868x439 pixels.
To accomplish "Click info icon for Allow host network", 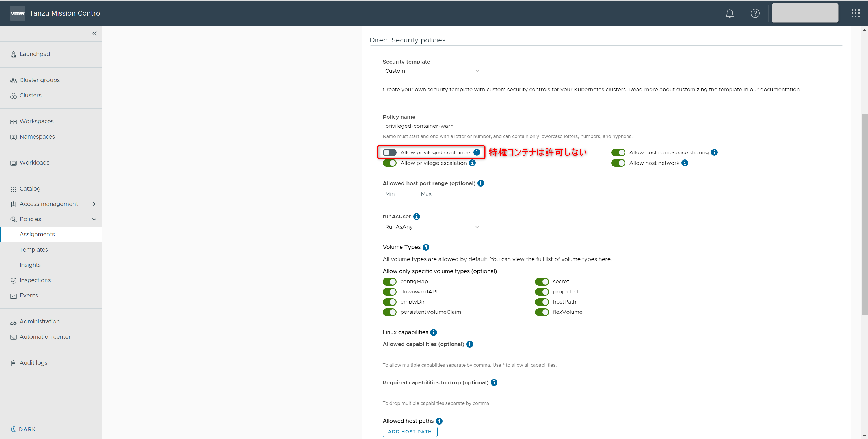I will pos(685,163).
